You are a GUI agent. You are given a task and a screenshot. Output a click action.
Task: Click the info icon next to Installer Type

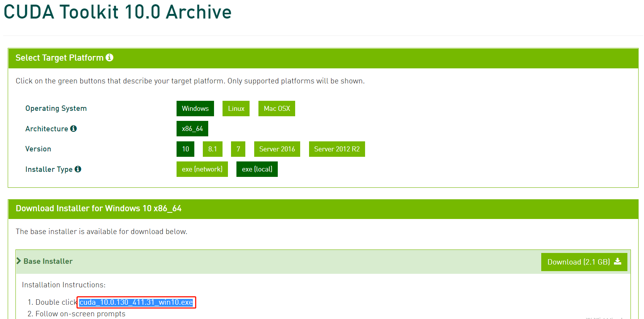78,169
